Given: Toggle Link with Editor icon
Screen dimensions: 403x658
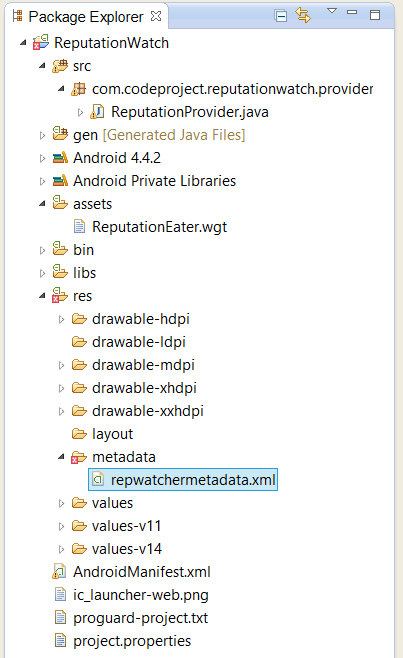Looking at the screenshot, I should click(303, 16).
